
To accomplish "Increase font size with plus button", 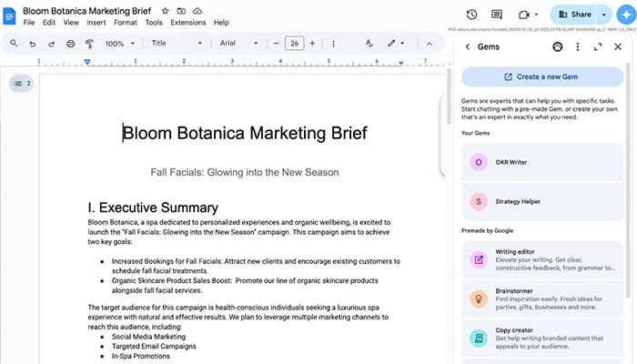I will tap(313, 43).
